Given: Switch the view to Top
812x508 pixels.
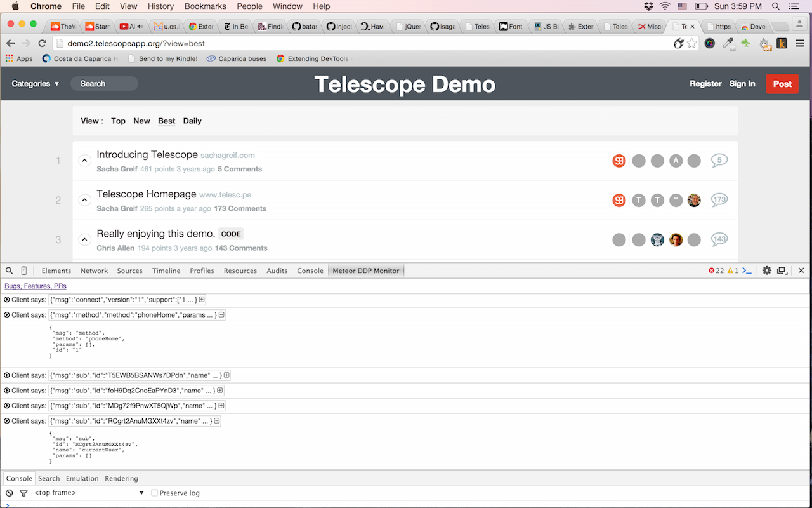Looking at the screenshot, I should 118,121.
